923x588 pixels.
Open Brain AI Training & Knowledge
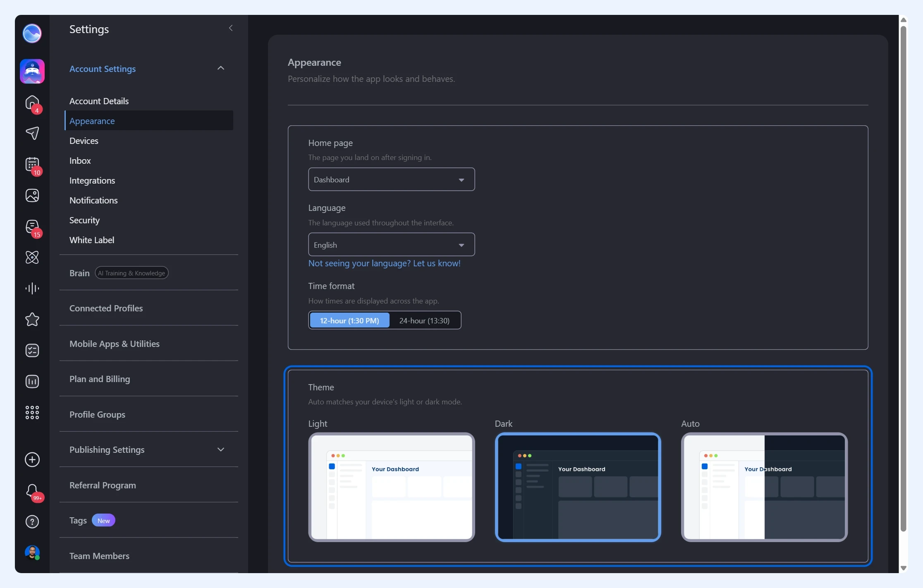click(x=119, y=273)
